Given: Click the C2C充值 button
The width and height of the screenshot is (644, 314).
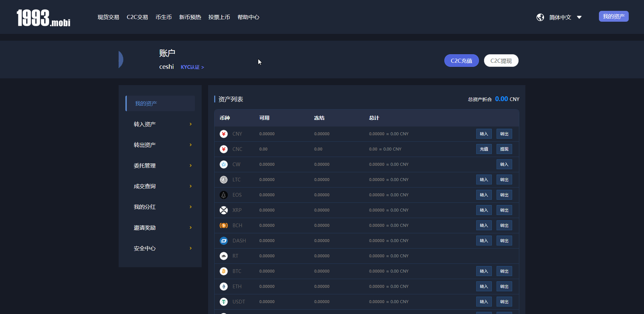Looking at the screenshot, I should (461, 61).
